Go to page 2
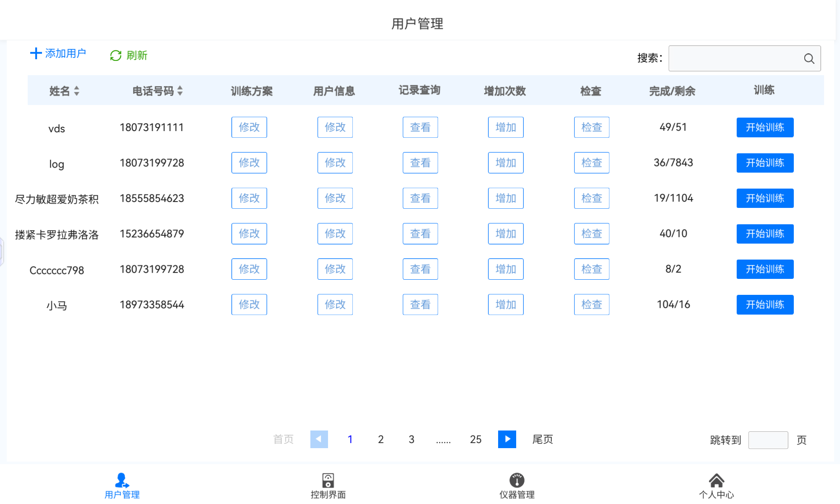Screen dimensions: 840x504 (x=381, y=439)
